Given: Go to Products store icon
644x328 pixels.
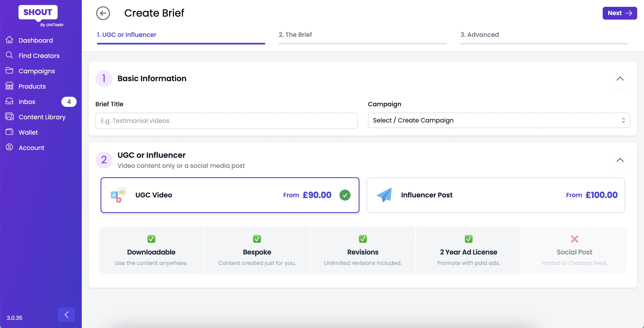Looking at the screenshot, I should [9, 86].
